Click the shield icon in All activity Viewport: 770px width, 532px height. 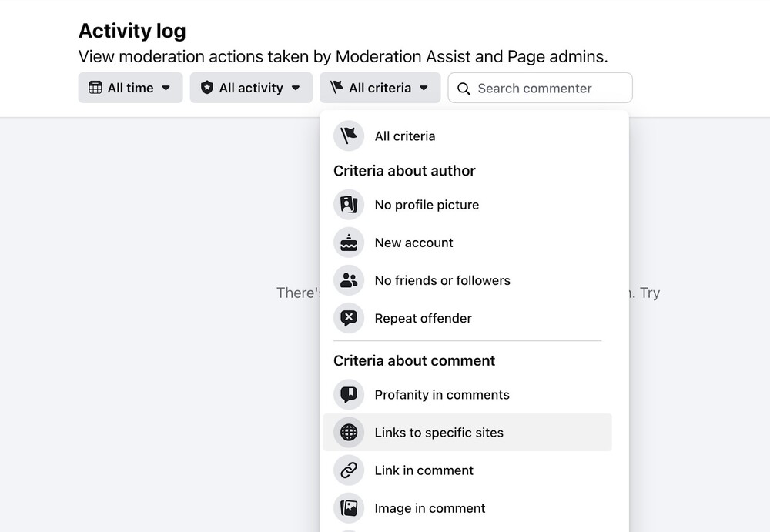(x=207, y=88)
